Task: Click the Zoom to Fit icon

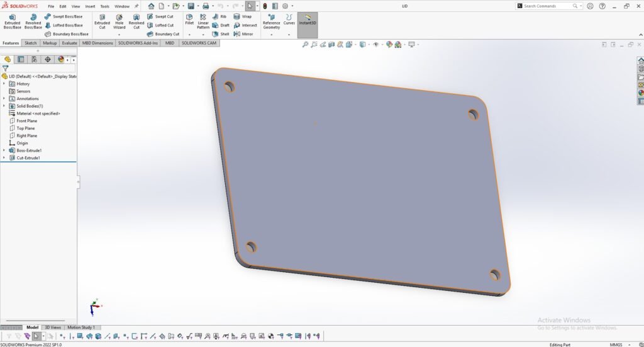Action: click(306, 45)
